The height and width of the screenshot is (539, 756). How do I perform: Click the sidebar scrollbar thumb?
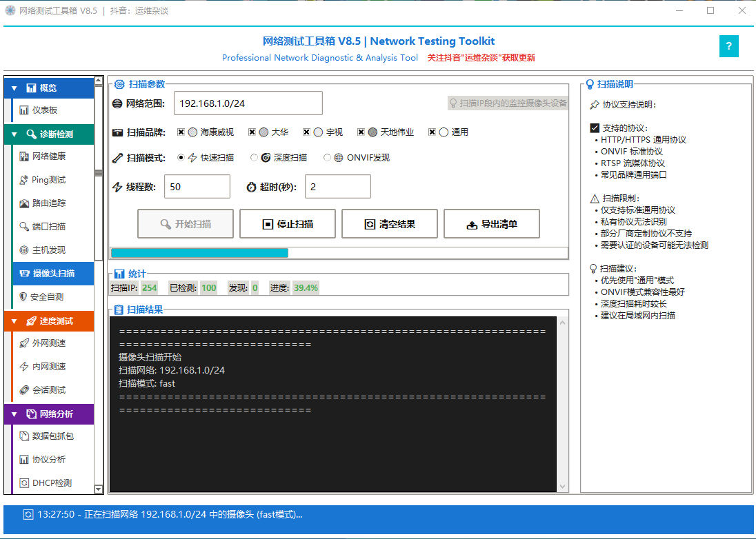(x=99, y=174)
